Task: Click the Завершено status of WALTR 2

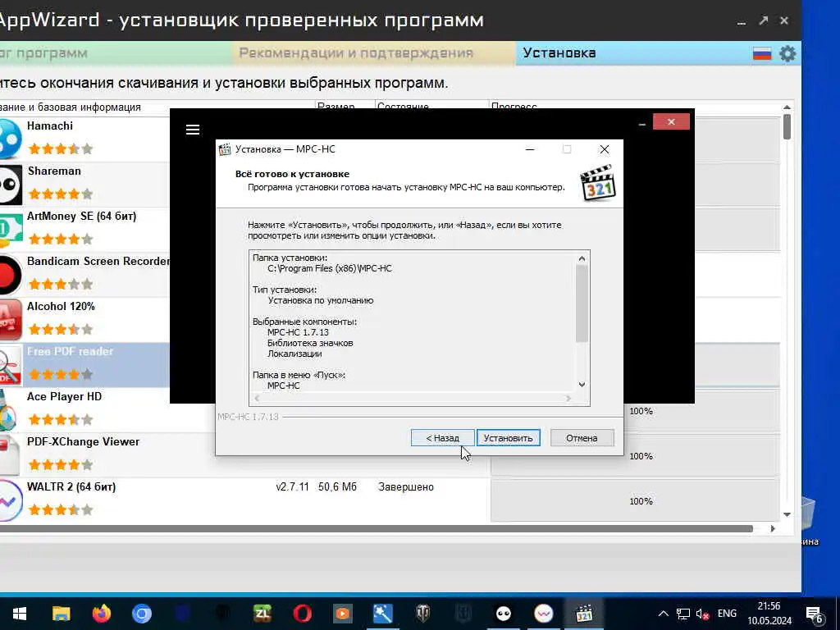Action: pyautogui.click(x=406, y=487)
